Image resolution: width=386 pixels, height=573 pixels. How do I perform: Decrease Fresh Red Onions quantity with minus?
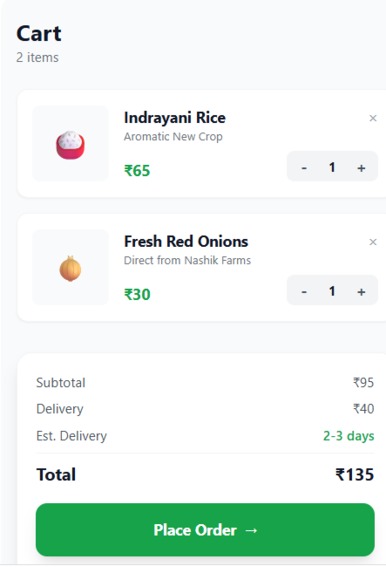click(304, 292)
